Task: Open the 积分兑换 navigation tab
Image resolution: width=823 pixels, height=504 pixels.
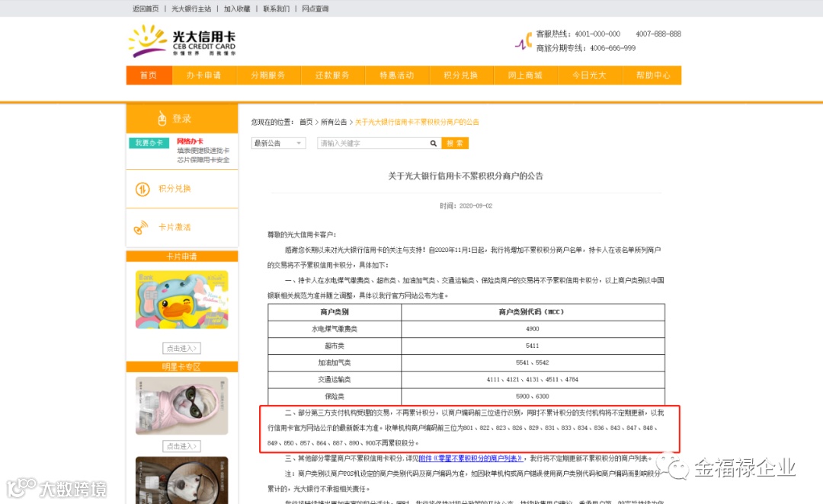Action: point(461,75)
